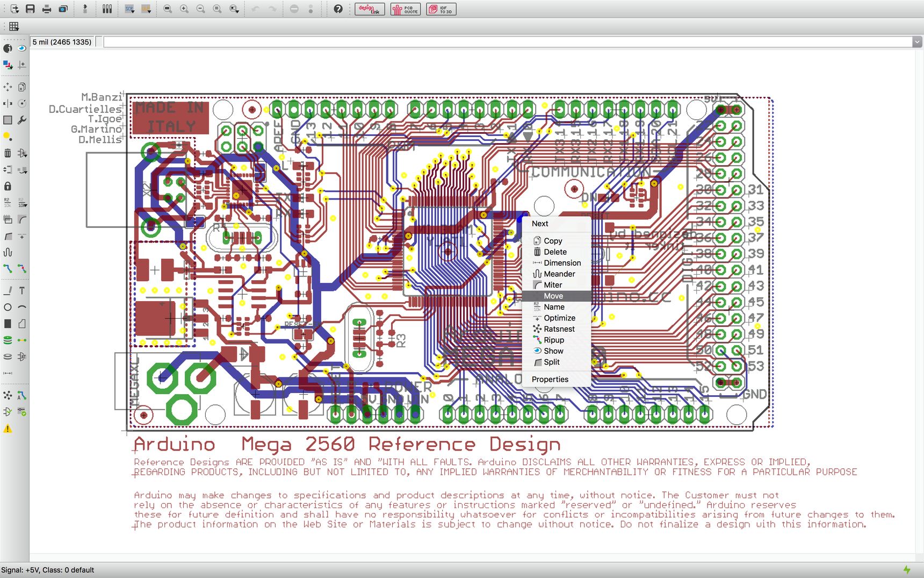This screenshot has width=924, height=578.
Task: Click the Zoom in magnifier
Action: coord(184,9)
